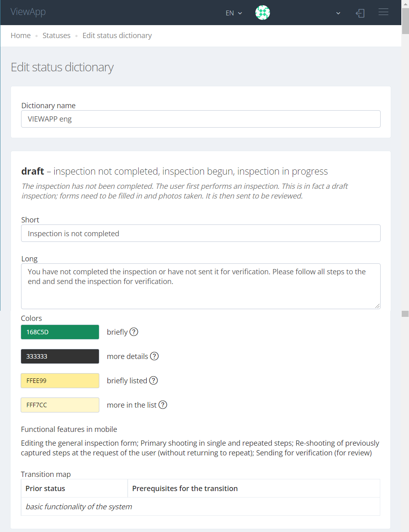The width and height of the screenshot is (409, 532).
Task: Choose the FFEE99 yellow color field
Action: (x=60, y=380)
